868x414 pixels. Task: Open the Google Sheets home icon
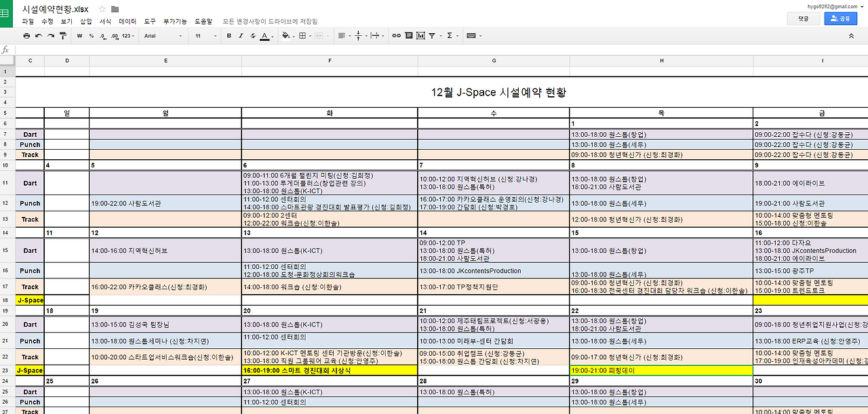coord(7,14)
